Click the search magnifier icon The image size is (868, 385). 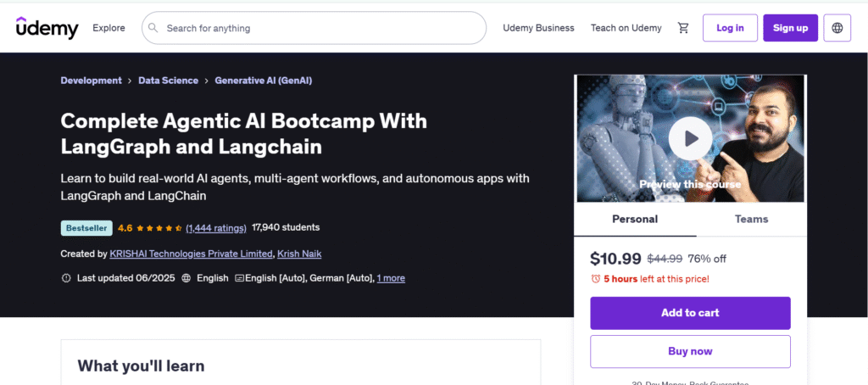153,28
